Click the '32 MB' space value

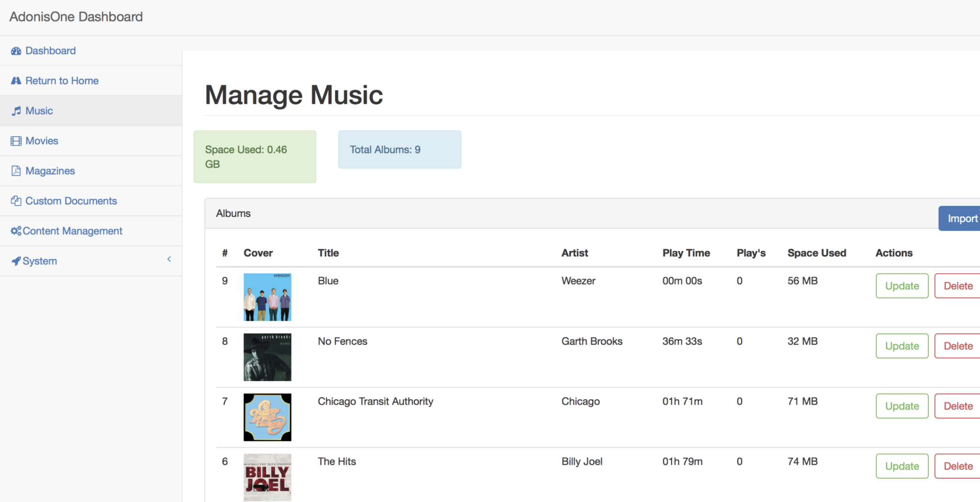(x=802, y=341)
